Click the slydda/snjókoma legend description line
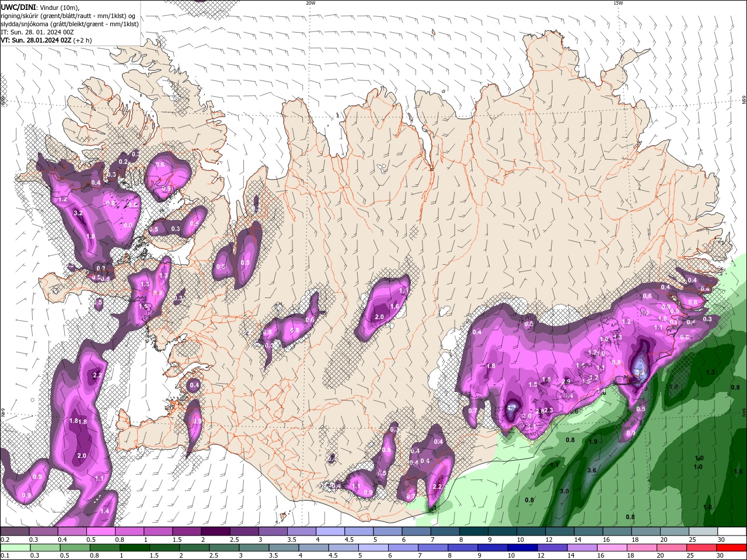Viewport: 747px width, 560px height. (x=70, y=24)
